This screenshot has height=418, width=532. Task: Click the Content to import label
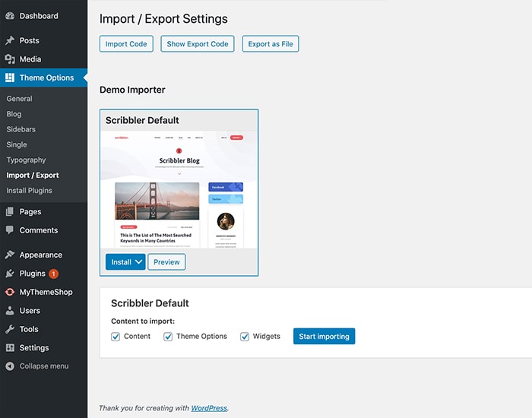[143, 321]
